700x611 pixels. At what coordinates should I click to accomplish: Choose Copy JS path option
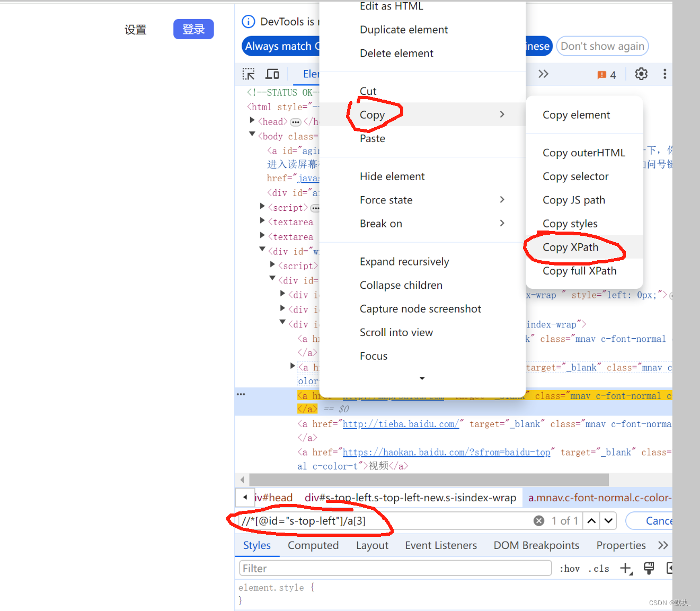584,200
